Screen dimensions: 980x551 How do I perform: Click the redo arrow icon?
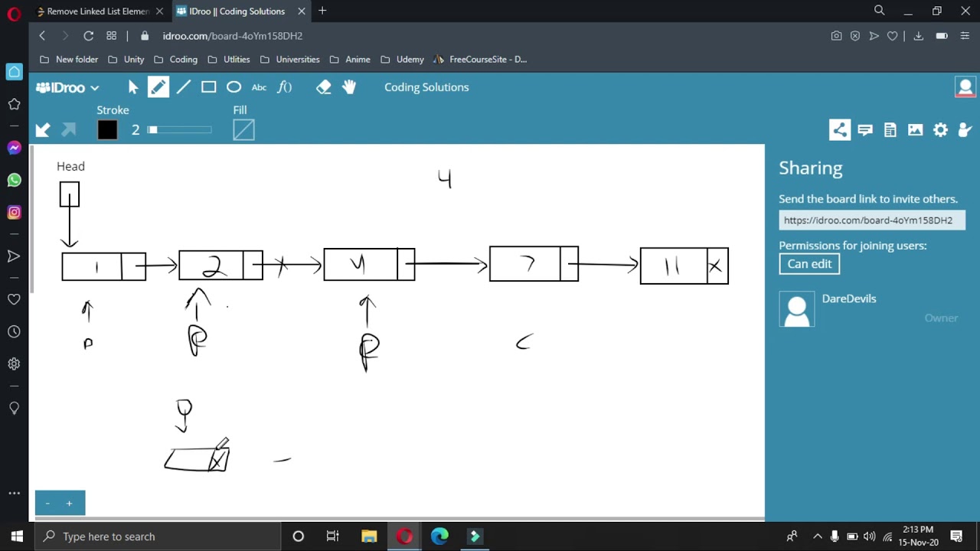(68, 130)
